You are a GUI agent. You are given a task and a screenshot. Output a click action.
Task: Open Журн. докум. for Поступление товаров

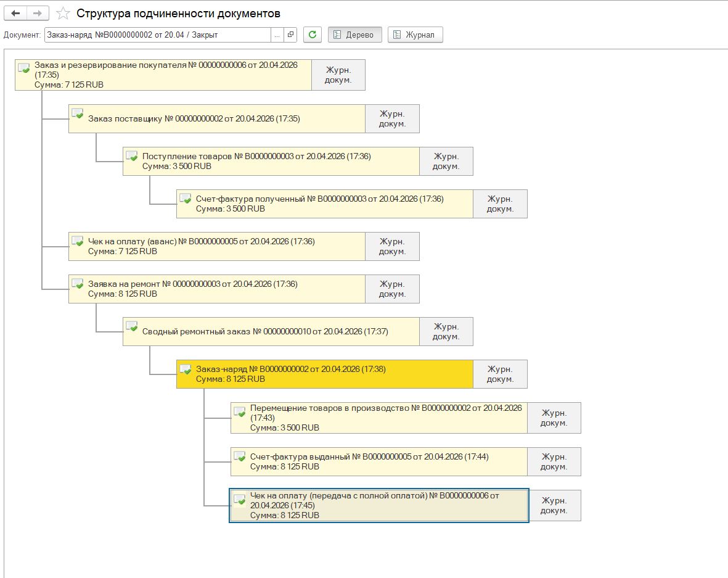pos(446,161)
